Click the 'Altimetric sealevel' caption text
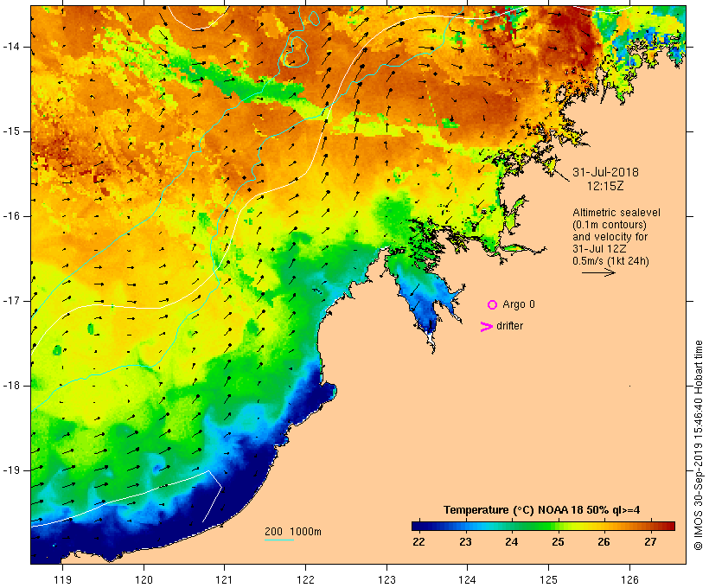This screenshot has height=588, width=709. pyautogui.click(x=616, y=213)
